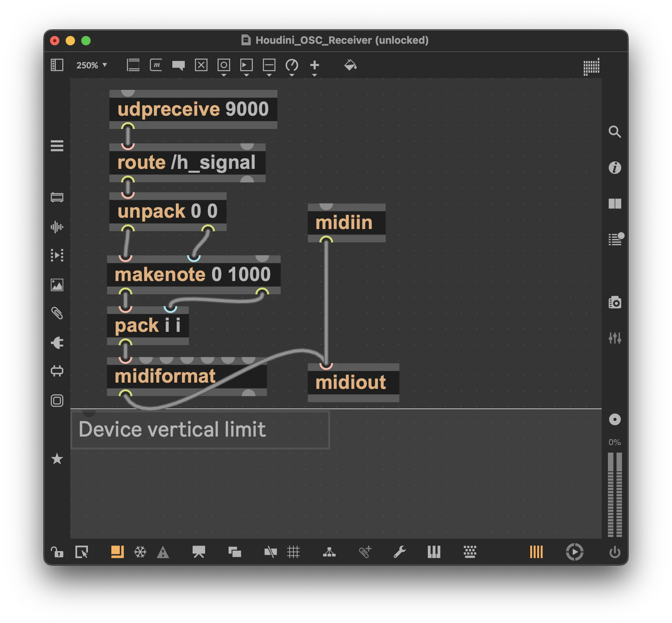Viewport: 672px width, 623px height.
Task: Select the midiout object
Action: tap(354, 383)
